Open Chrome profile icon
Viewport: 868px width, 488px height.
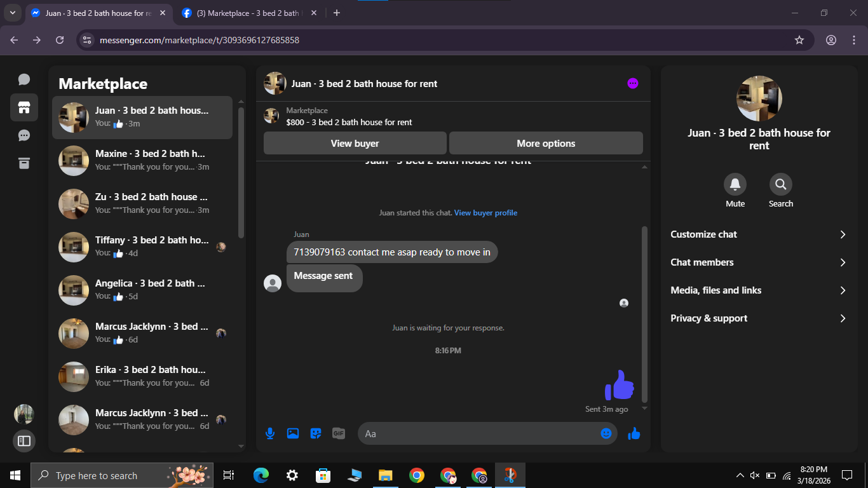831,40
